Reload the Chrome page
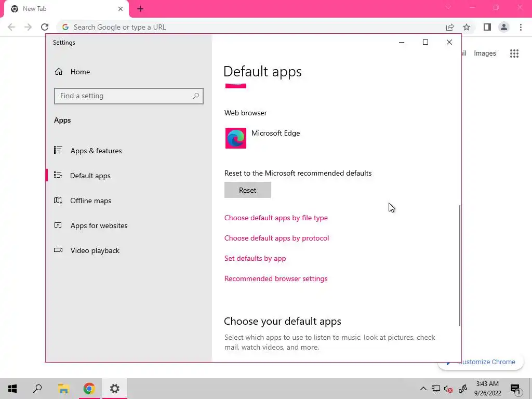Screen dimensions: 532x399 [45, 27]
